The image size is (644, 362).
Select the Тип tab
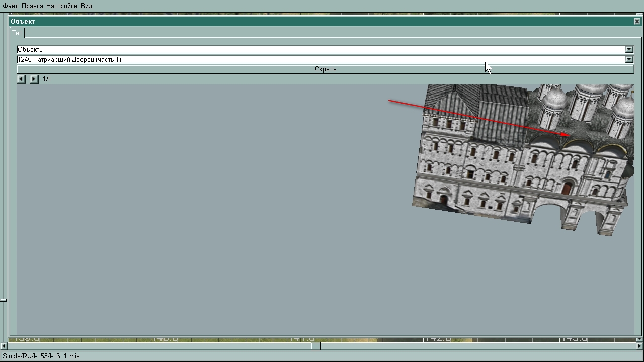coord(17,33)
